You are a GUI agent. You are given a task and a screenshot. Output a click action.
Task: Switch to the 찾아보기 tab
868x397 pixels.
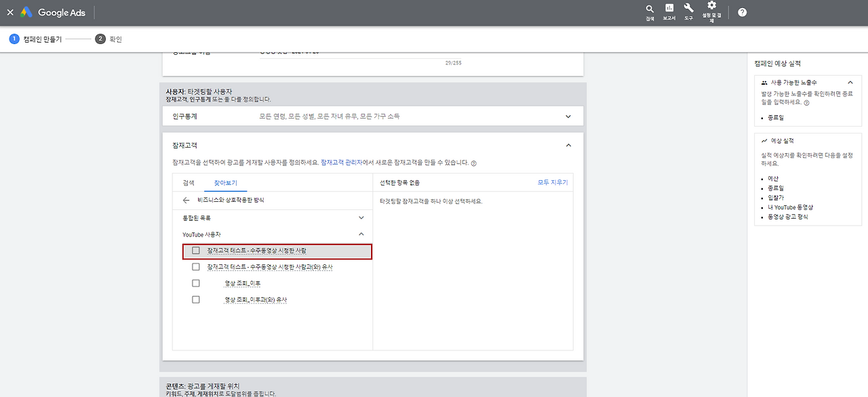click(x=226, y=183)
